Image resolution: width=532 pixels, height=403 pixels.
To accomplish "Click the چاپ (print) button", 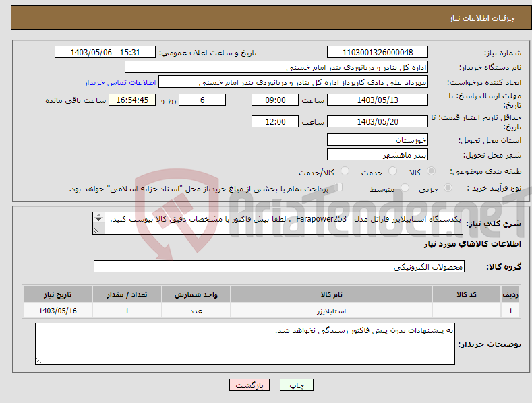I will [x=296, y=385].
